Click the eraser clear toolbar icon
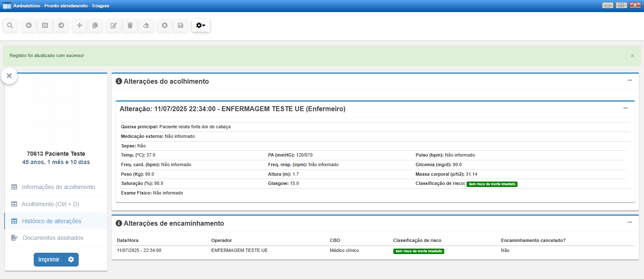Viewport: 644px width, 279px height. 146,25
